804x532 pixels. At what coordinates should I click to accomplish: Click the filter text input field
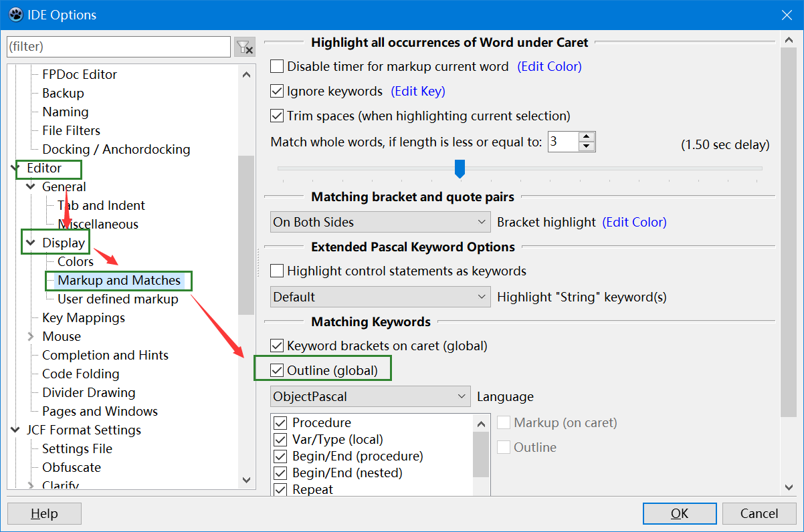click(118, 47)
